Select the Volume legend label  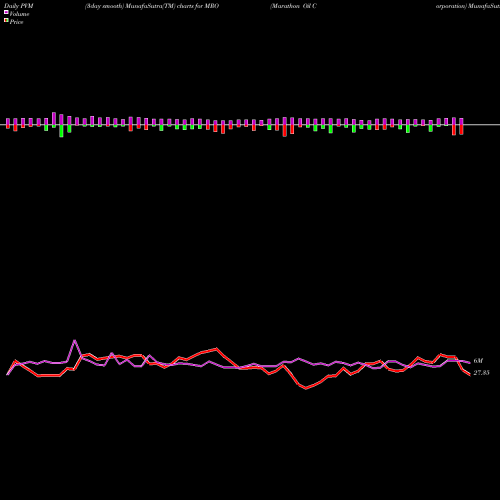(19, 14)
